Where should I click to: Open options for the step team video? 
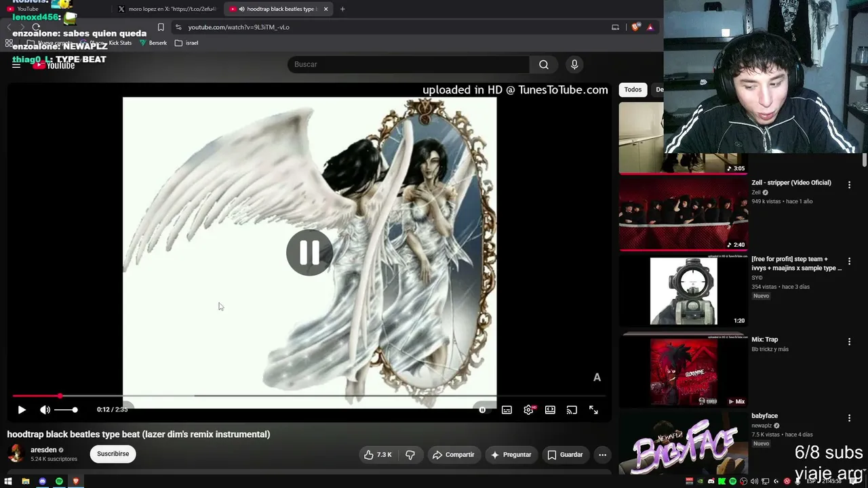(x=849, y=261)
